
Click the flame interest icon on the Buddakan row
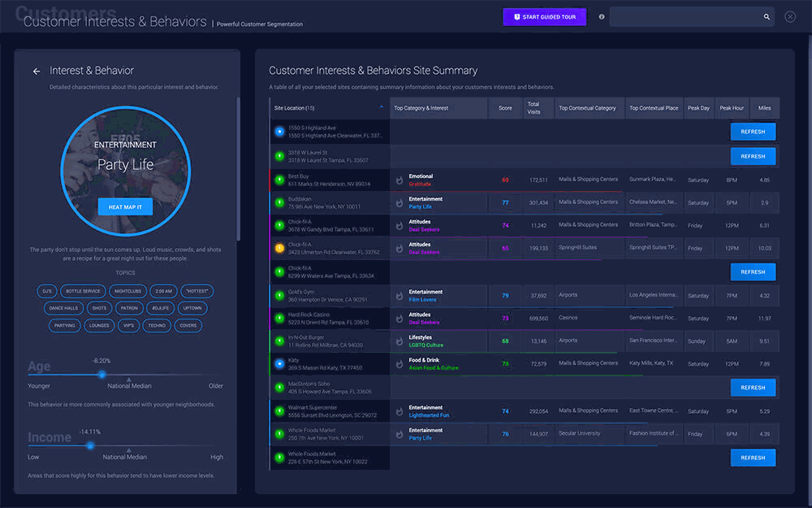399,202
